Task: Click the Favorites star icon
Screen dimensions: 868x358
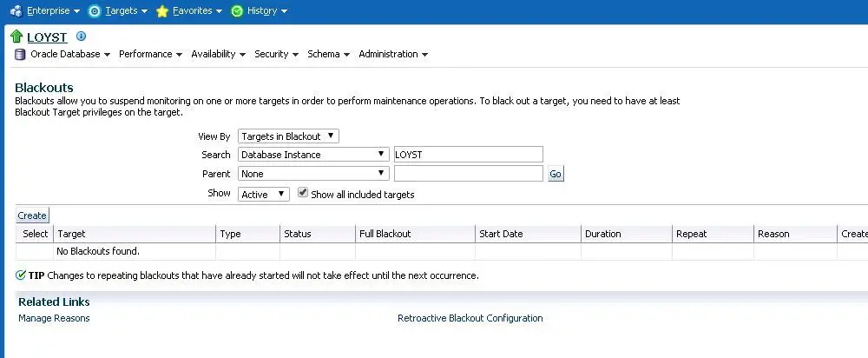Action: (x=162, y=11)
